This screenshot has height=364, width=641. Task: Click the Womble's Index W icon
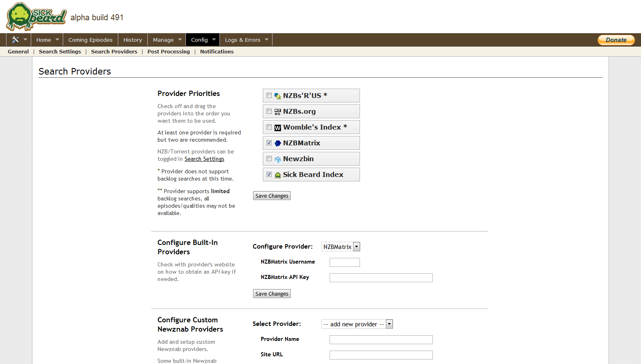click(278, 128)
